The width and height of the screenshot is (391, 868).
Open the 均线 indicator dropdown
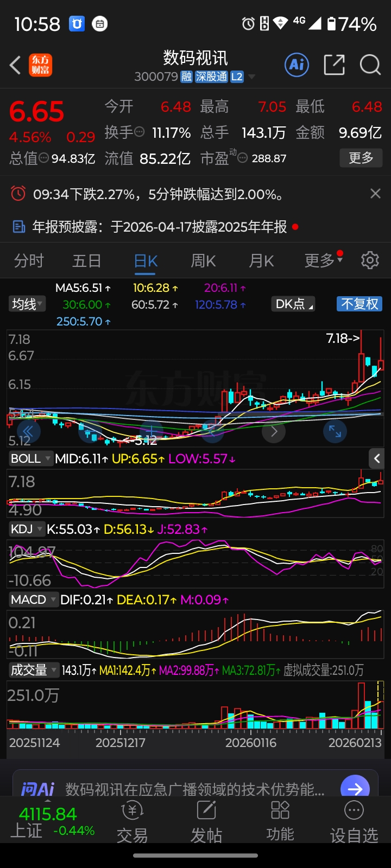pos(28,304)
